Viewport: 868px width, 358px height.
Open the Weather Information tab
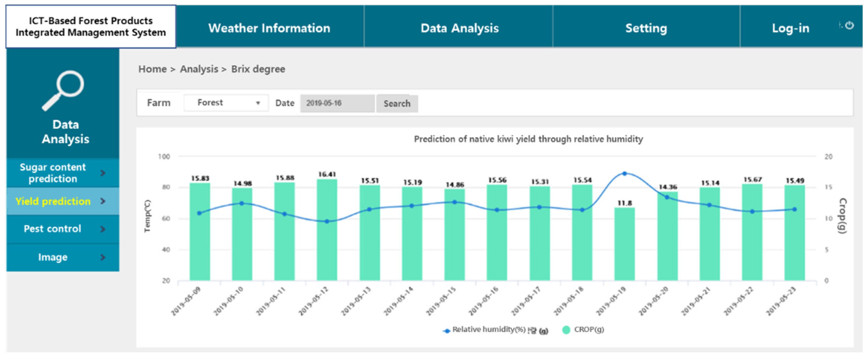tap(269, 28)
